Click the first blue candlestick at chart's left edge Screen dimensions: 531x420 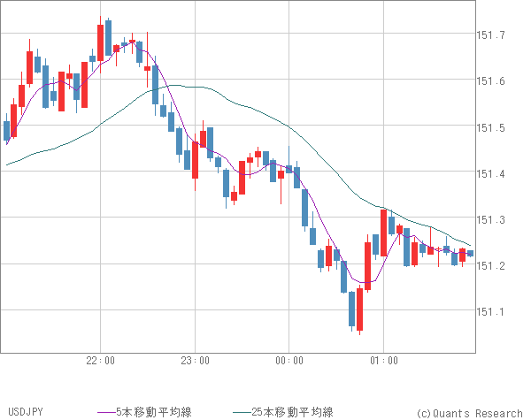pos(7,130)
